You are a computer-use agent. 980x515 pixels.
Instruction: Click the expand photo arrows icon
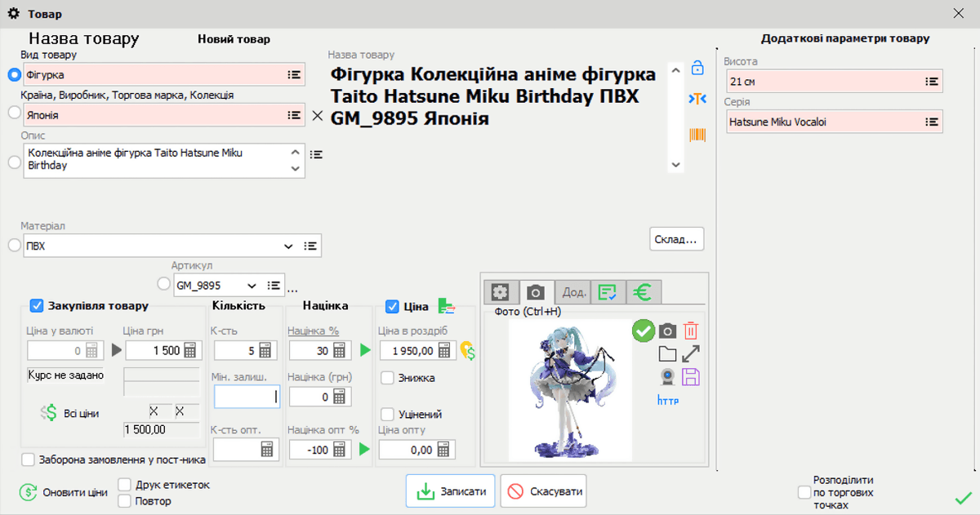[691, 353]
